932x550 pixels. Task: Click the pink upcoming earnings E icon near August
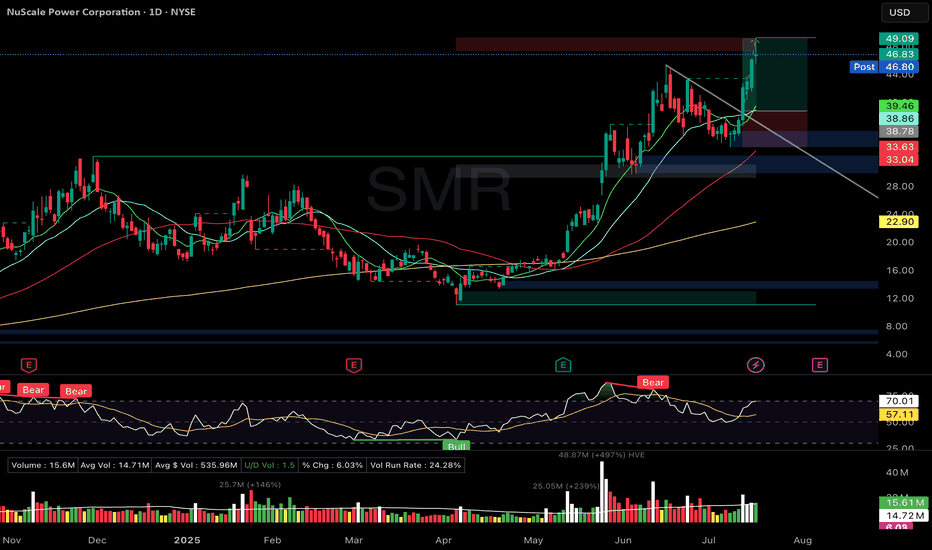tap(820, 365)
